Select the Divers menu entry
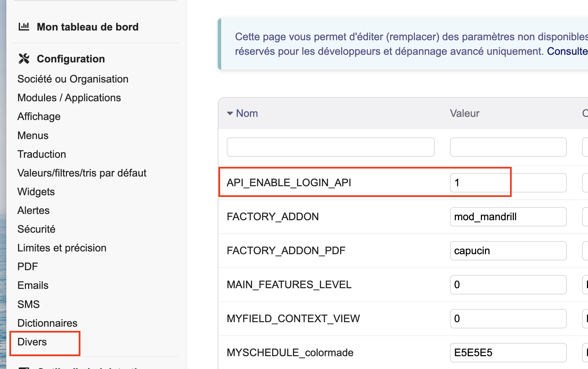 point(32,342)
